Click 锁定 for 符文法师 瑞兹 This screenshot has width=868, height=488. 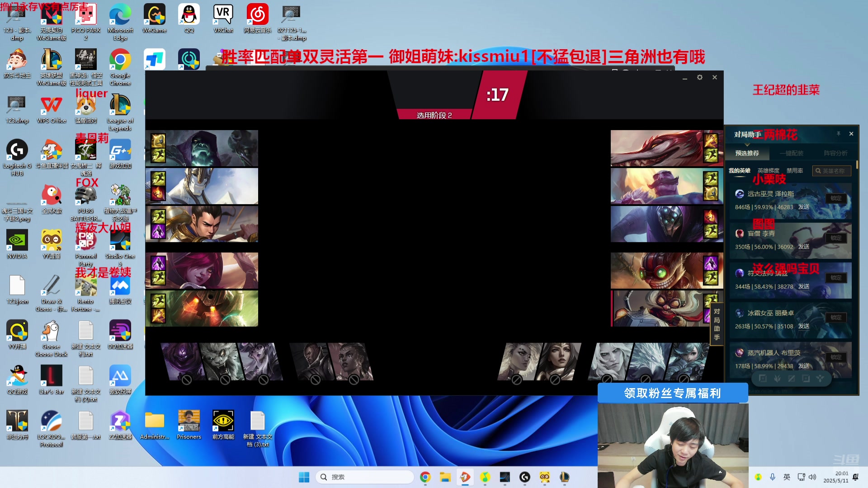(836, 278)
